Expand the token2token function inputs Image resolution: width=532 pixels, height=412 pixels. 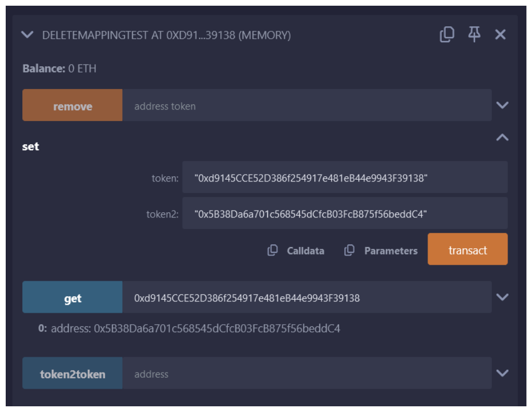pos(502,373)
